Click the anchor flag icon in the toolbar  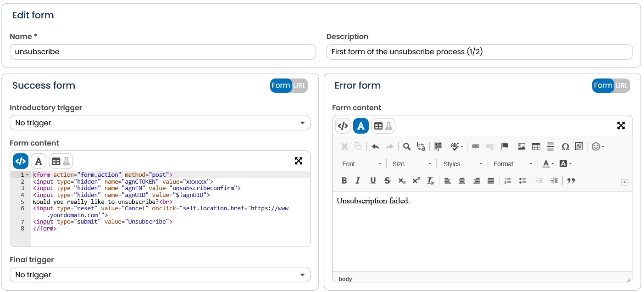(x=505, y=146)
